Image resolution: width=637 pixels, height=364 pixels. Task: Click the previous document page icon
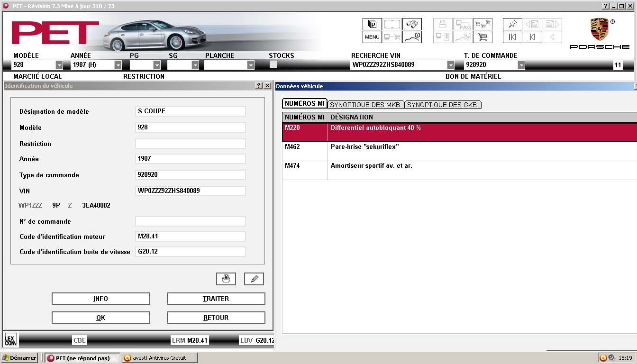532,24
